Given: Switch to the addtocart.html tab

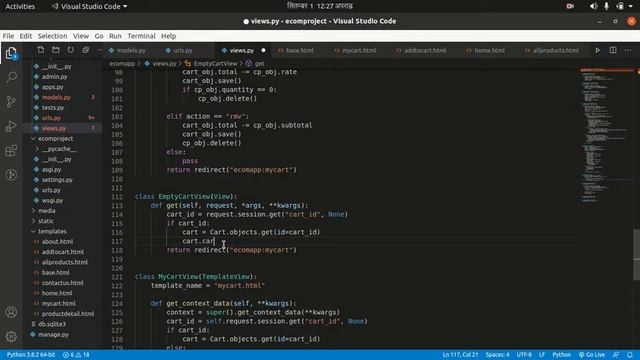Looking at the screenshot, I should [424, 50].
